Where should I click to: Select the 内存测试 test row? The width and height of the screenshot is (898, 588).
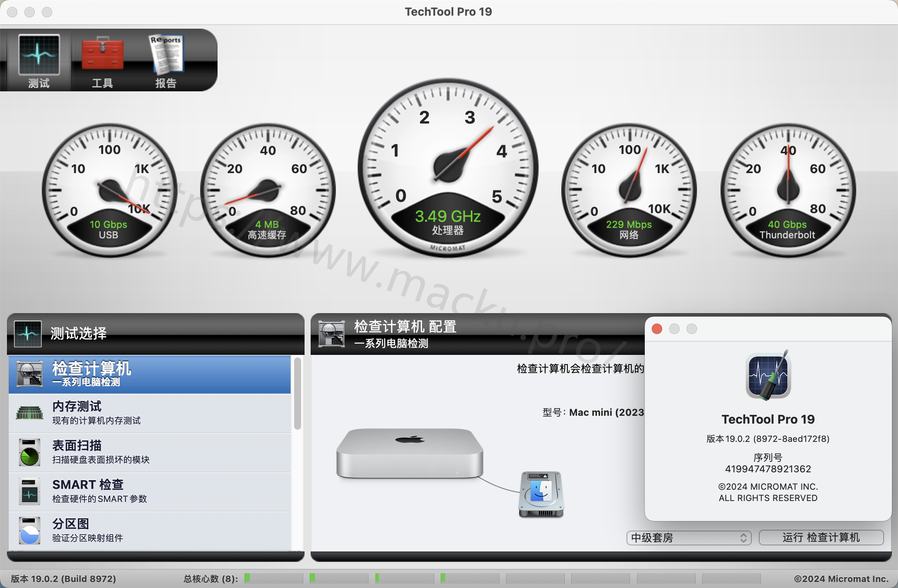[x=150, y=413]
